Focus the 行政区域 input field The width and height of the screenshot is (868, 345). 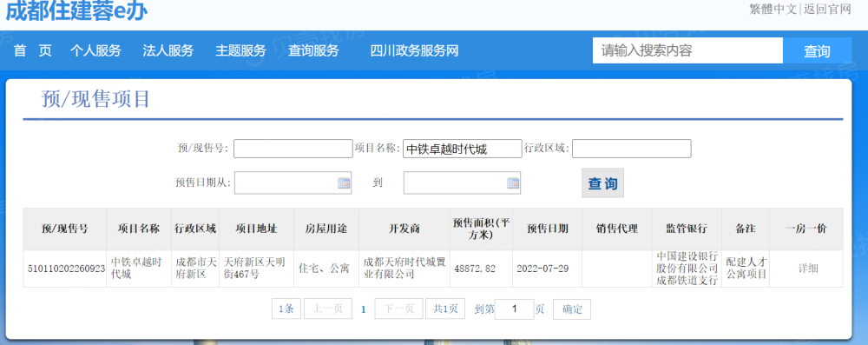coord(632,149)
